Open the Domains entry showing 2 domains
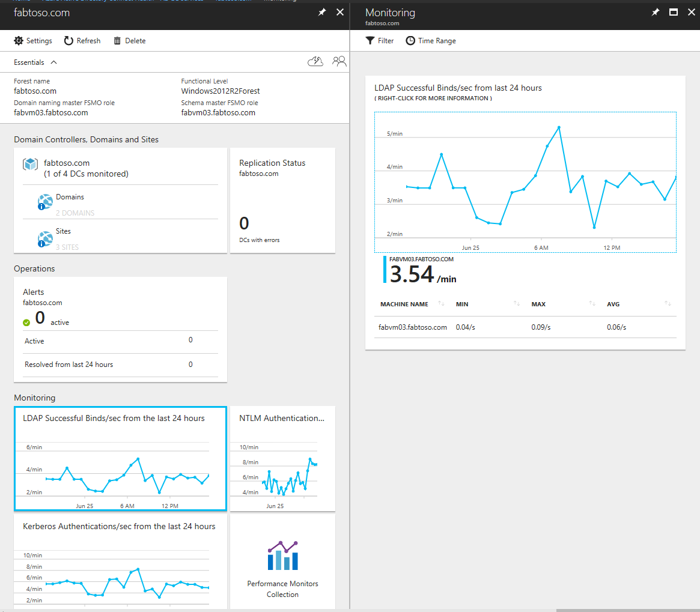 [x=70, y=202]
